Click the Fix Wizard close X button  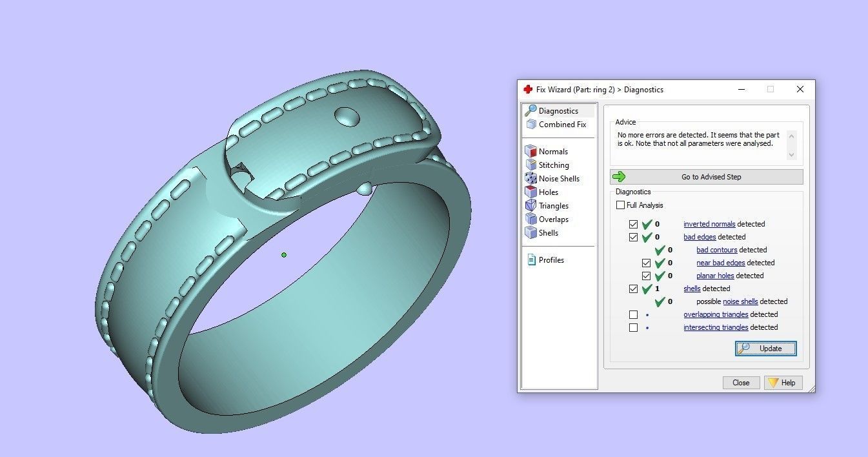tap(800, 89)
